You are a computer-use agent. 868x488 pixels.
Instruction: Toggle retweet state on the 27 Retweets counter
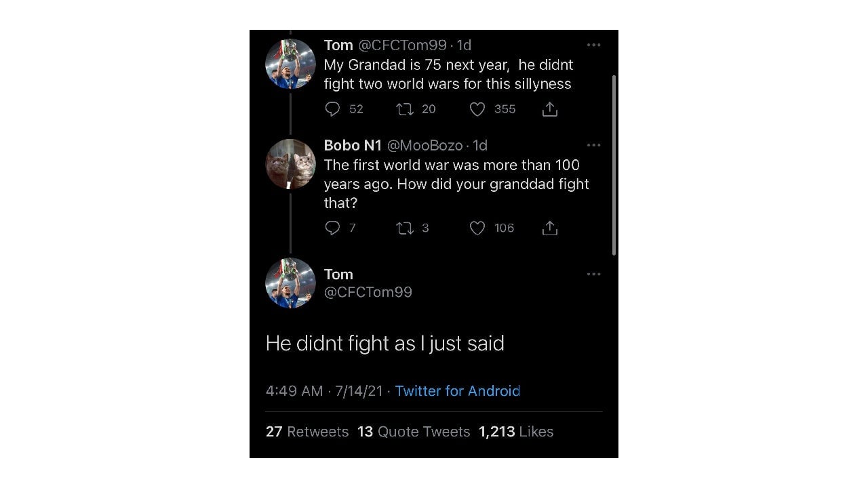[307, 432]
